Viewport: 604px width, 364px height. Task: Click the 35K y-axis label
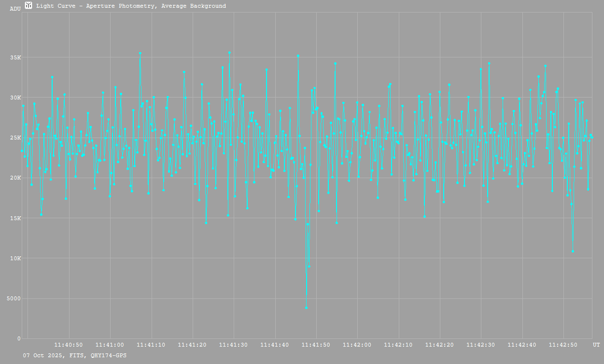pyautogui.click(x=15, y=57)
